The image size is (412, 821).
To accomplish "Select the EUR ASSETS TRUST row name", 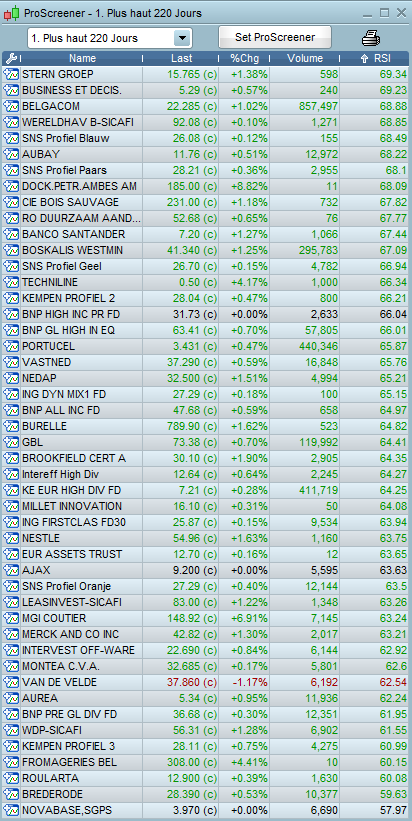I will pos(72,554).
